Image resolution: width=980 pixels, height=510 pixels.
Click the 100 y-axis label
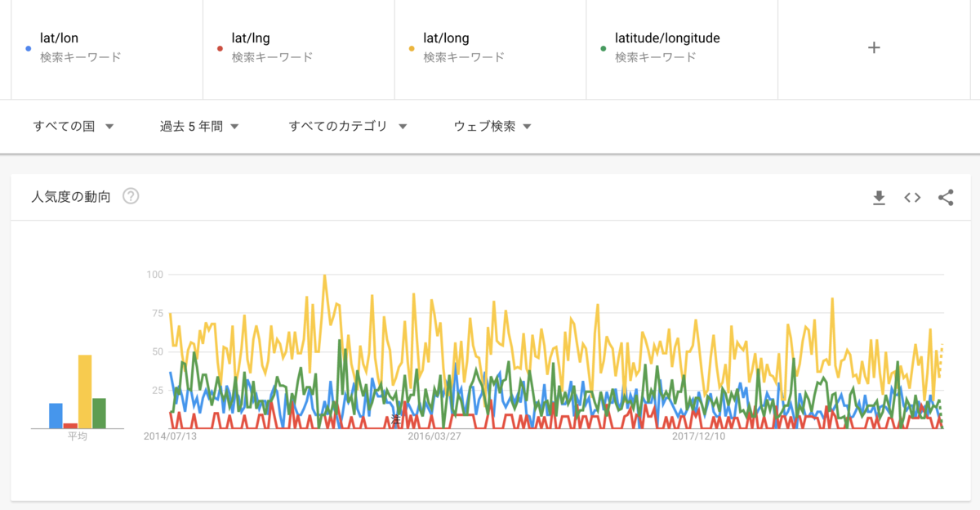(x=154, y=275)
